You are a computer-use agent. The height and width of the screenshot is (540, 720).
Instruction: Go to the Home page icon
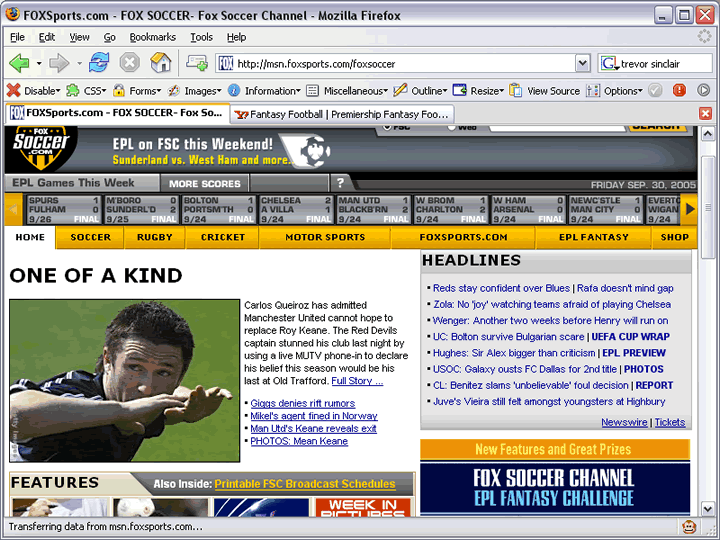click(161, 62)
